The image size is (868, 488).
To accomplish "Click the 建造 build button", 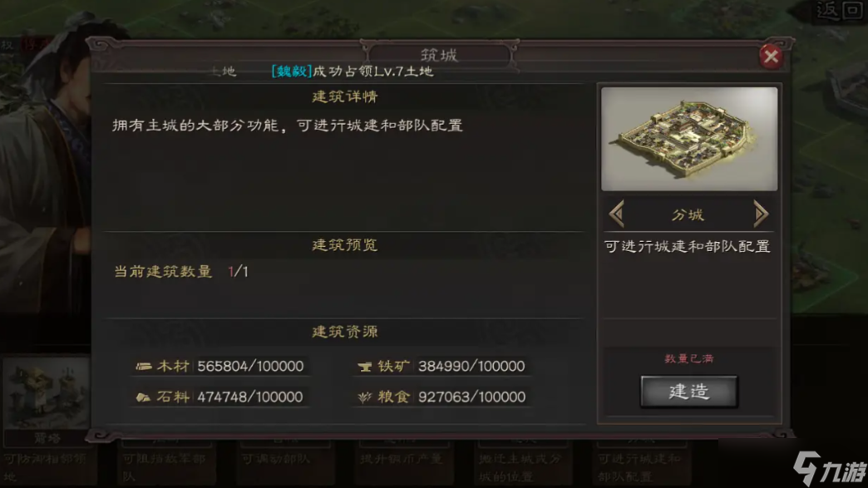I will [688, 392].
